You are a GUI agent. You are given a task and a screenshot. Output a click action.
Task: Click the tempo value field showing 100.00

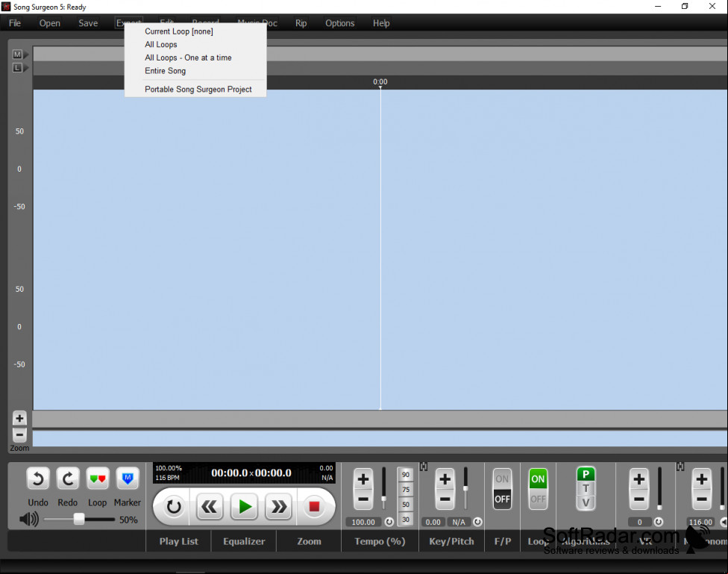click(363, 522)
